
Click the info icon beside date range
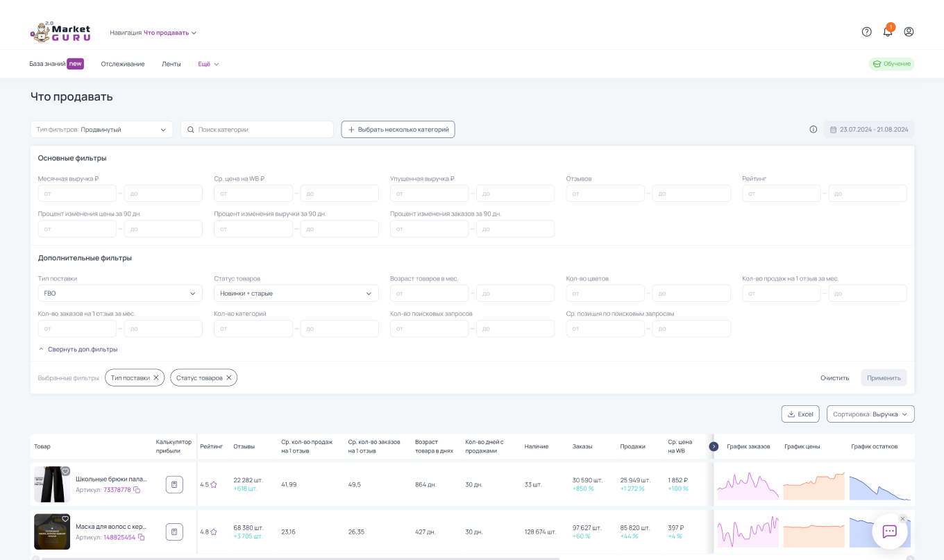(x=814, y=129)
